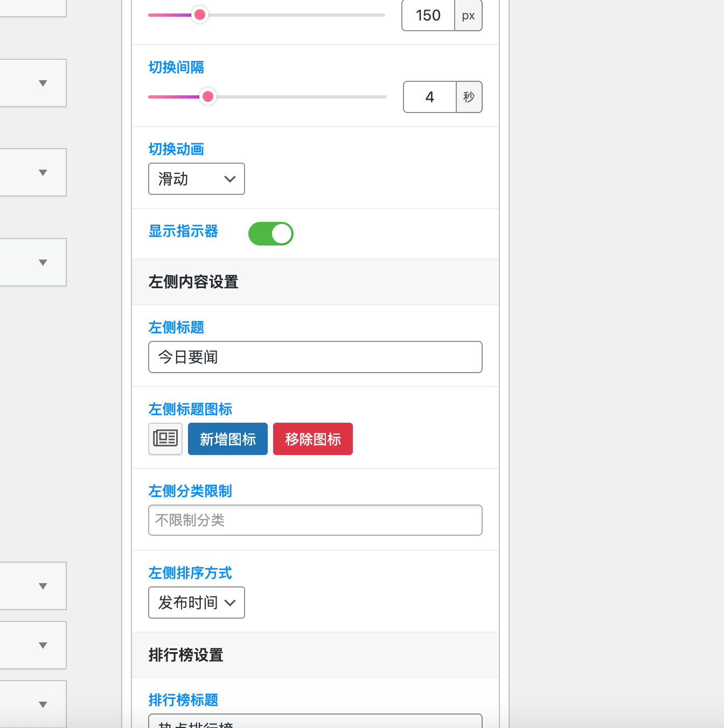Click the 排行榜标题 blue label link
The height and width of the screenshot is (728, 724).
183,700
